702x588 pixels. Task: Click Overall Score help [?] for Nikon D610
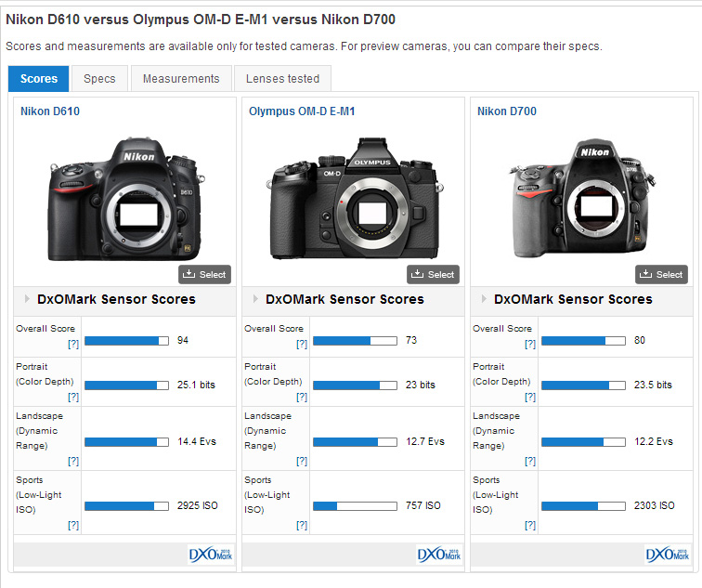[72, 345]
